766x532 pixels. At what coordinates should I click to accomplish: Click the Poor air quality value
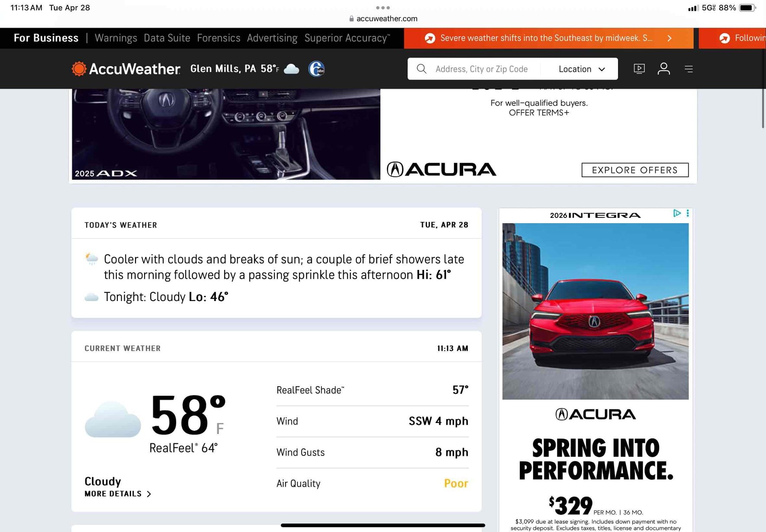456,484
